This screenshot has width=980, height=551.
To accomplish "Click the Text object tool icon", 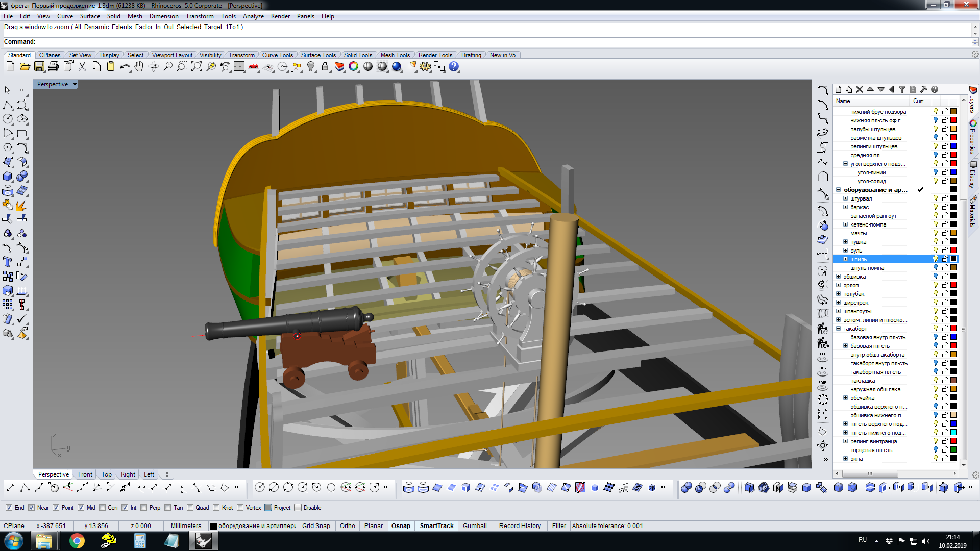I will [x=8, y=262].
